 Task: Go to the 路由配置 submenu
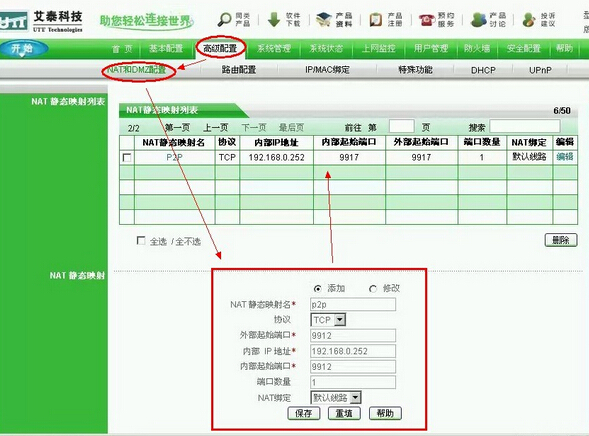[x=239, y=70]
